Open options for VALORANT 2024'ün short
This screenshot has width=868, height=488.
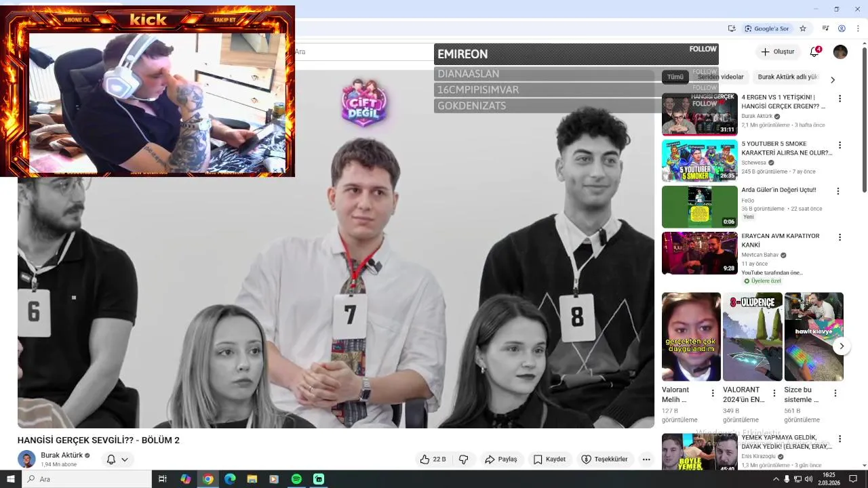(x=774, y=393)
